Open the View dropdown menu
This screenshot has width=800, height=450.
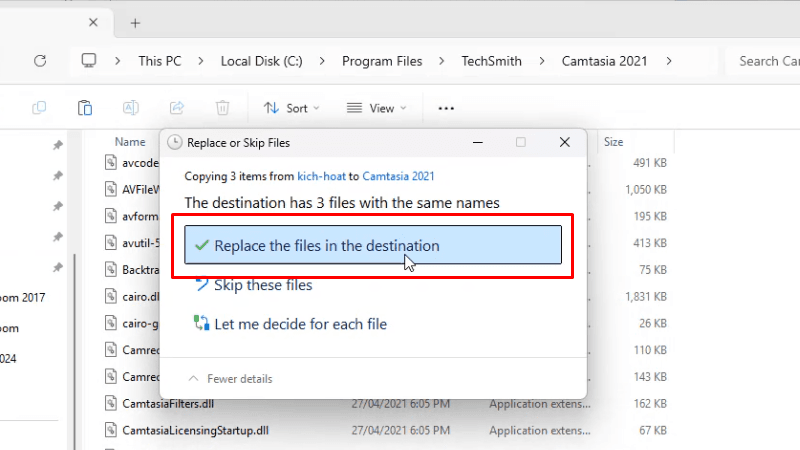click(x=376, y=108)
